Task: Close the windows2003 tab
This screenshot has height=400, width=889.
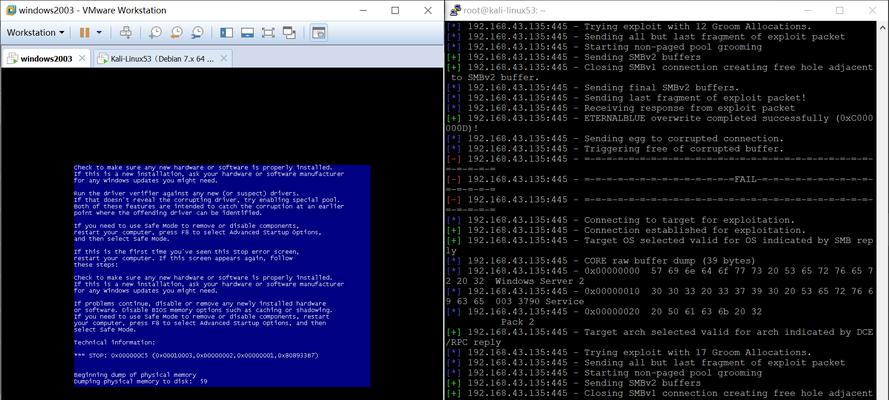Action: [82, 58]
